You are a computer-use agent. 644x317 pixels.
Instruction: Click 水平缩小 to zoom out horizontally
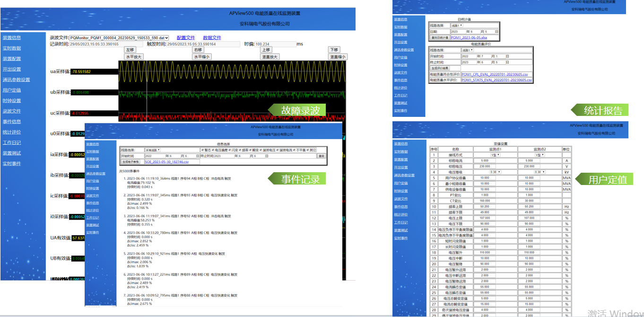coord(201,57)
